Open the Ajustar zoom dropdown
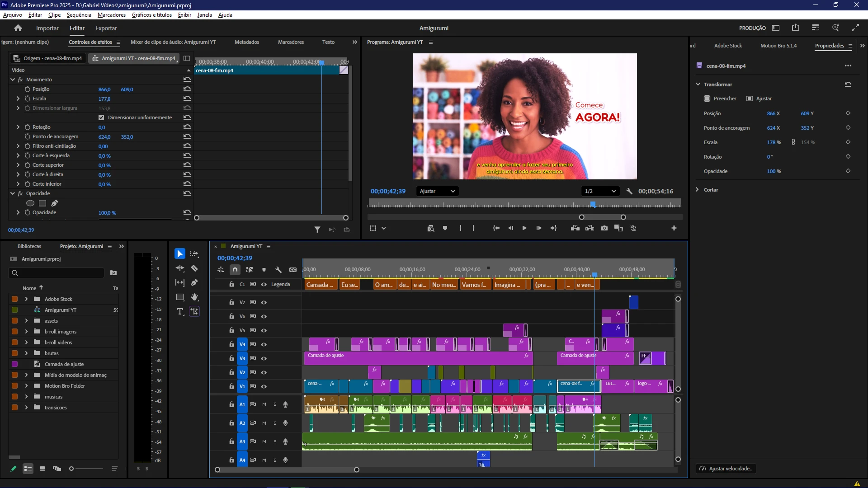Screen dimensions: 868x488 point(437,191)
